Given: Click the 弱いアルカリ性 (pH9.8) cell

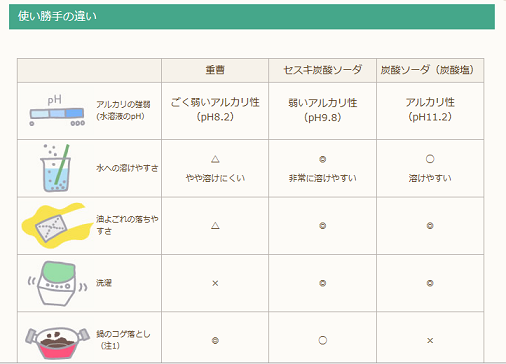Looking at the screenshot, I should click(x=322, y=111).
